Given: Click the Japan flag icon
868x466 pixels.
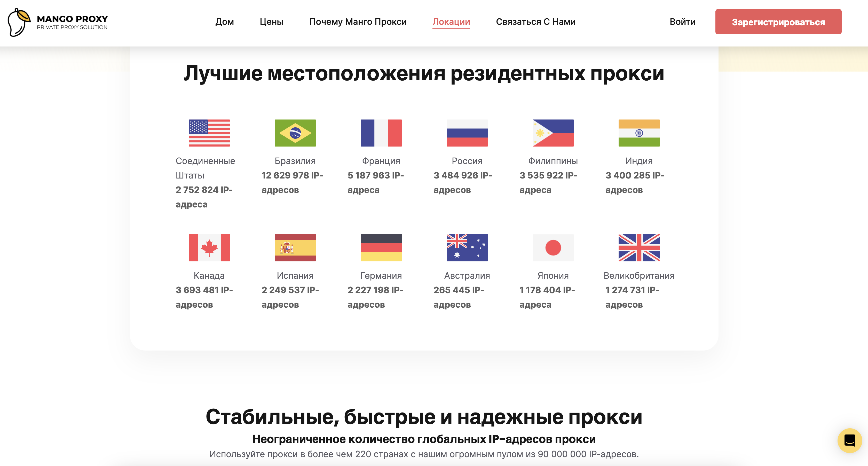Looking at the screenshot, I should (553, 247).
